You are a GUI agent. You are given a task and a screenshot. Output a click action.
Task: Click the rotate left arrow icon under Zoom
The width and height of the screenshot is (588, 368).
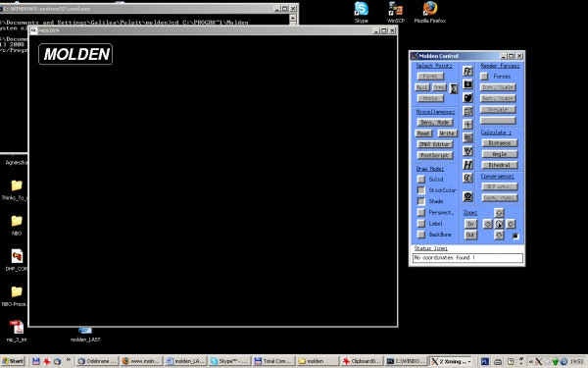pos(487,224)
